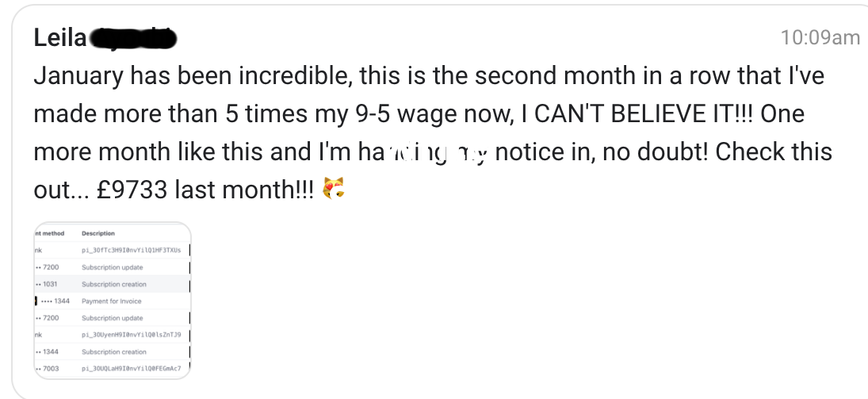Viewport: 868px width, 399px height.
Task: Click the card number ending 1031
Action: pos(47,284)
